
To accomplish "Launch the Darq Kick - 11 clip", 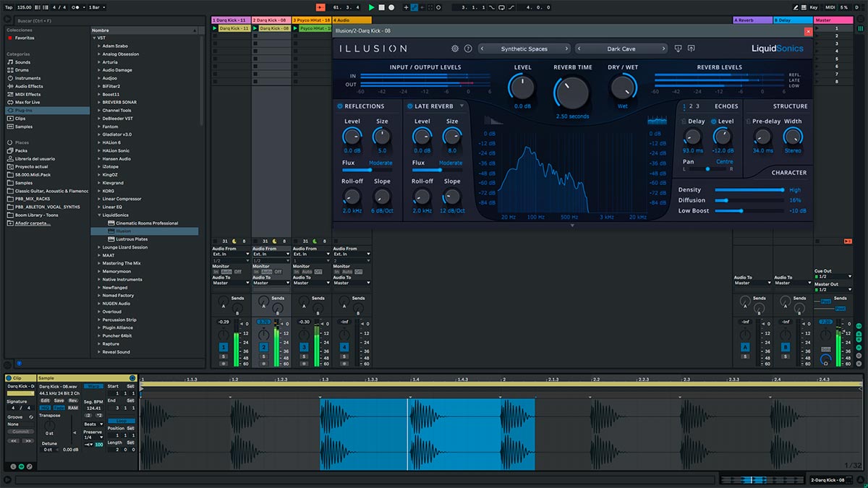I will (216, 28).
